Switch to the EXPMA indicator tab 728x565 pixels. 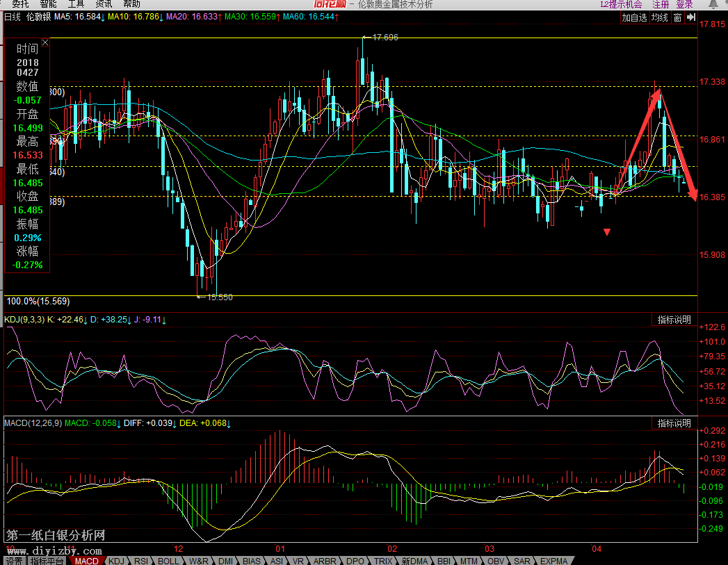coord(553,561)
